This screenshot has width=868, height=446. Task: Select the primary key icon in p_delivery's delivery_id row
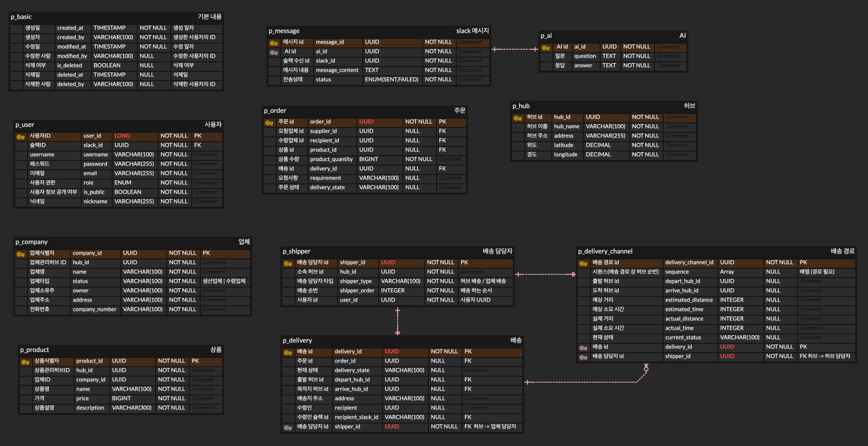coord(288,352)
